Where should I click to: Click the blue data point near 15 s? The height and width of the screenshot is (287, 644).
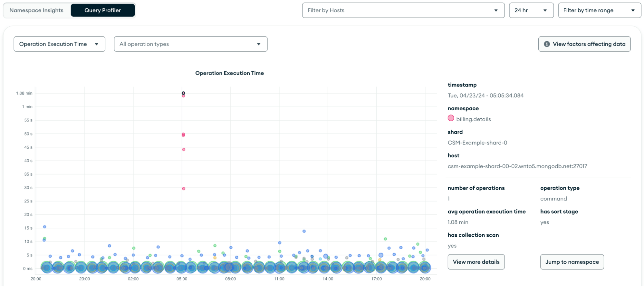click(45, 227)
